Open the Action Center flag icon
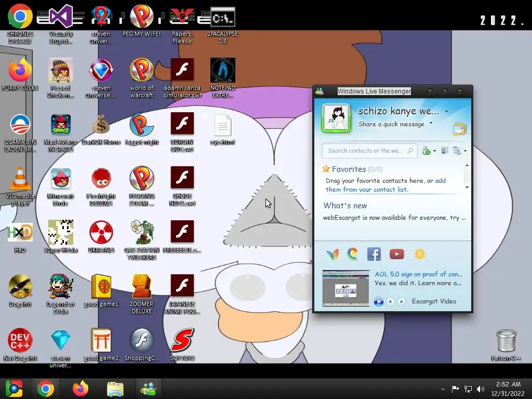 (455, 389)
